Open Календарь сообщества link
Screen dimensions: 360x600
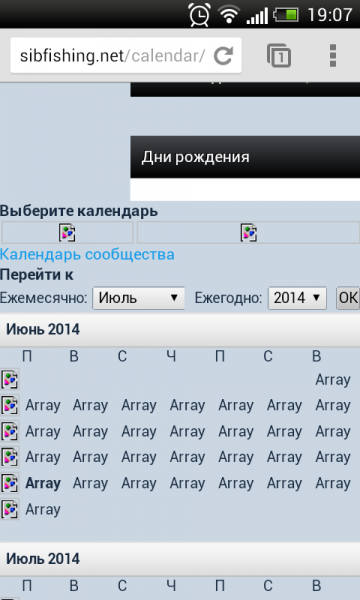pyautogui.click(x=87, y=254)
